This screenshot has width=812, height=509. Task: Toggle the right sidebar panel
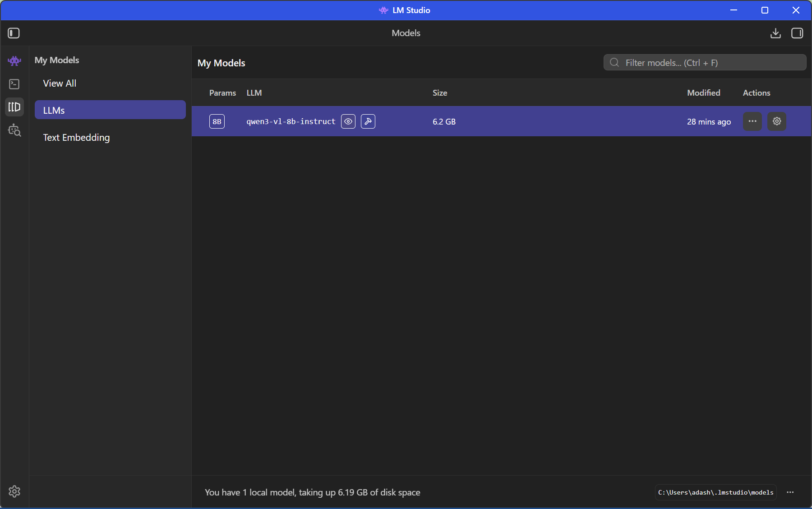pos(797,33)
